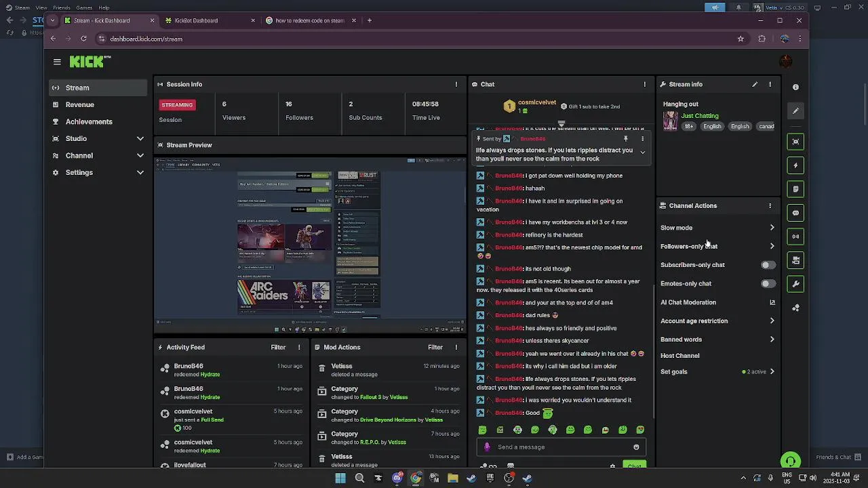Viewport: 868px width, 488px height.
Task: Open emoji picker in message box
Action: click(636, 447)
